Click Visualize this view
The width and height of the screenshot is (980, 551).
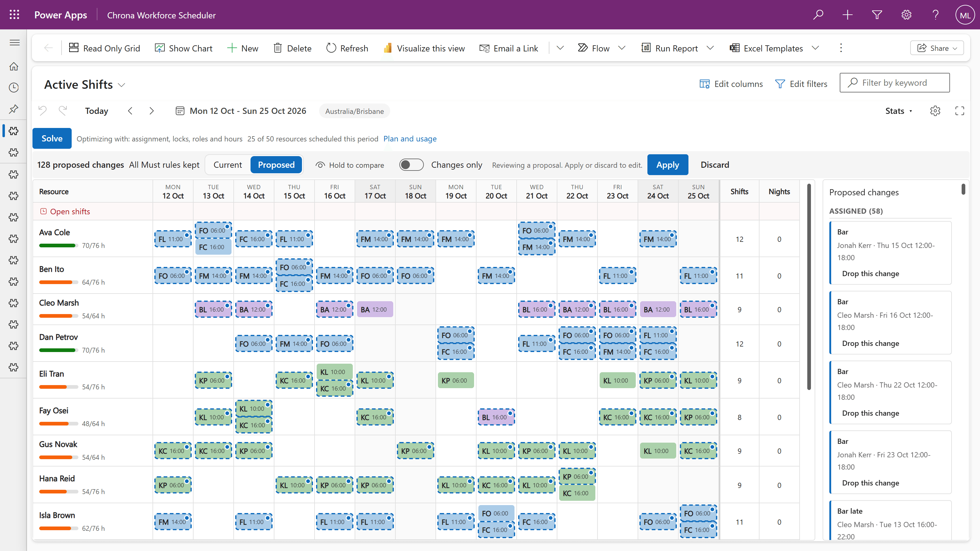click(x=424, y=48)
